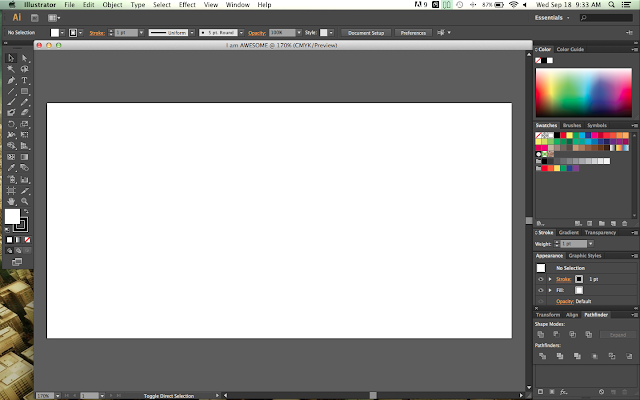This screenshot has width=640, height=400.
Task: Switch to the Transparency tab
Action: pos(600,233)
